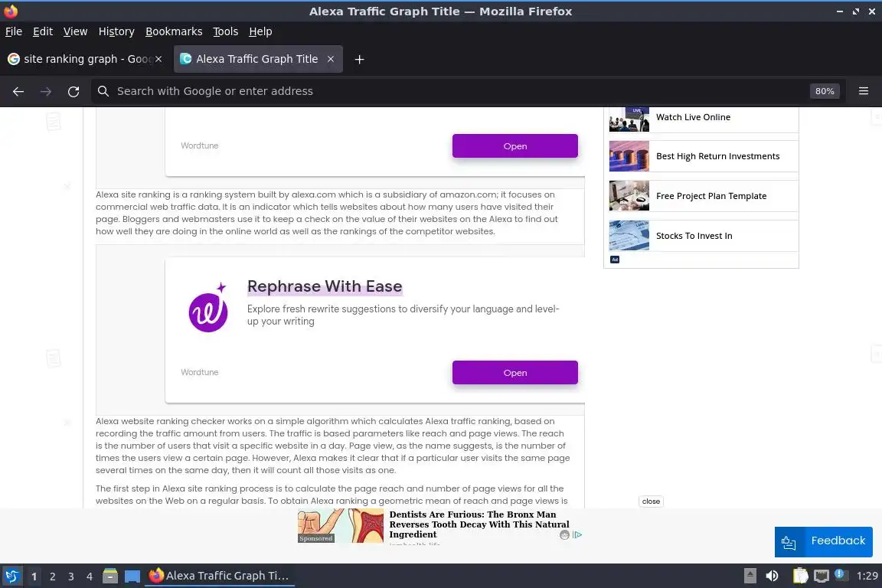882x588 pixels.
Task: Click the Sponsored tooth image in banner ad
Action: [340, 526]
